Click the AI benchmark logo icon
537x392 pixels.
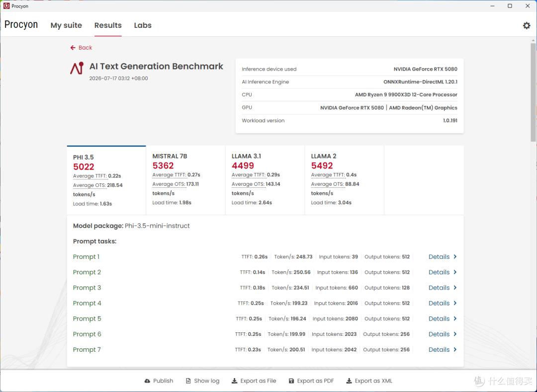[77, 68]
